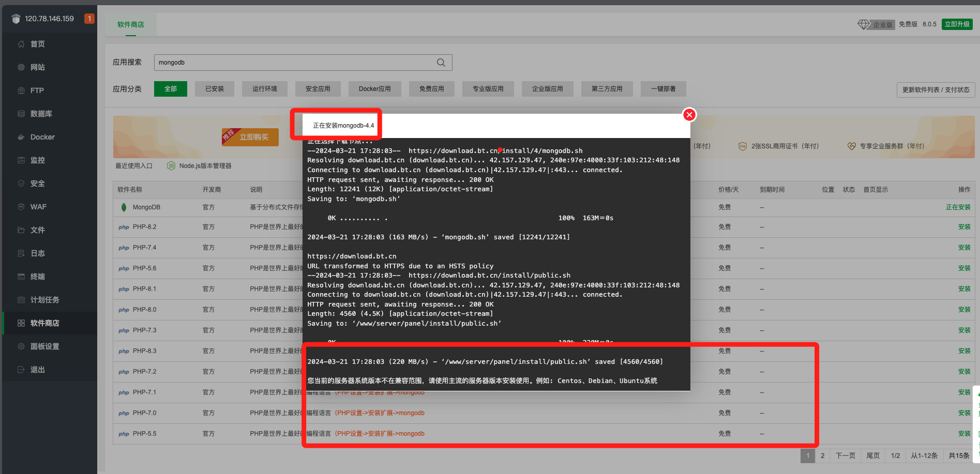Click 安装 link for PHP-5.5
This screenshot has width=980, height=474.
964,434
